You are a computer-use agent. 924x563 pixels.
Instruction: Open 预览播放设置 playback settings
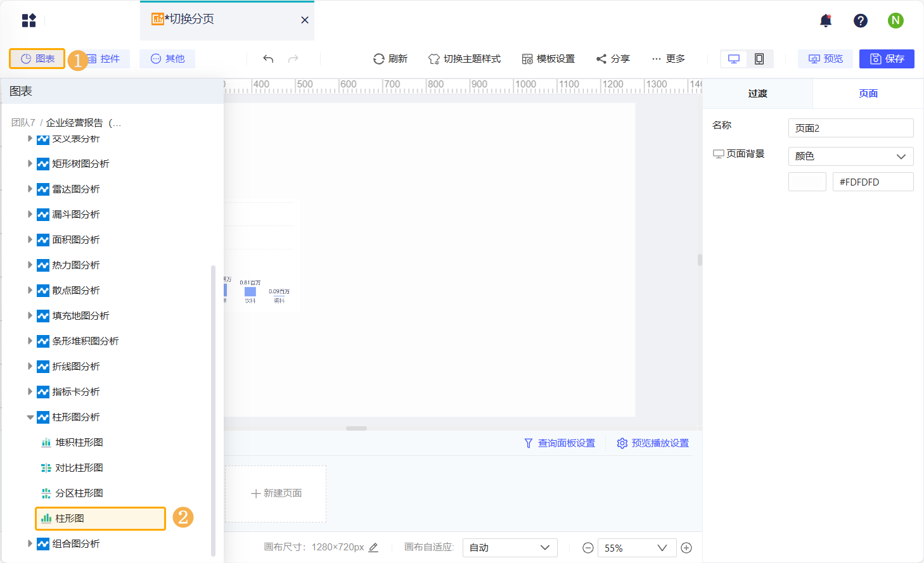click(653, 443)
